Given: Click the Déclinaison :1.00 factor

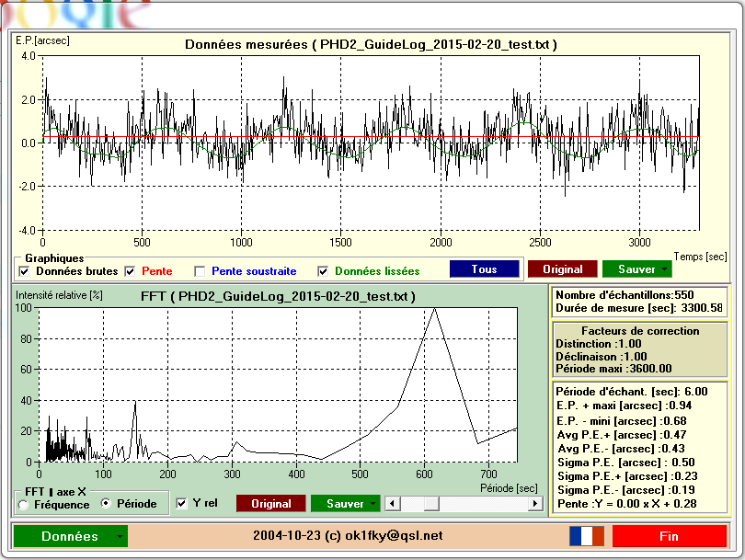Looking at the screenshot, I should [602, 356].
